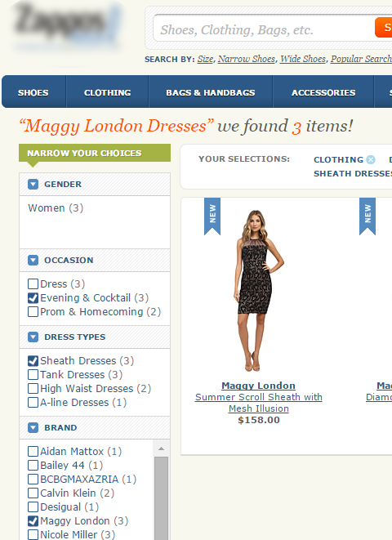The height and width of the screenshot is (540, 392).
Task: Open Maggy London brand link under first dress
Action: coord(258,386)
